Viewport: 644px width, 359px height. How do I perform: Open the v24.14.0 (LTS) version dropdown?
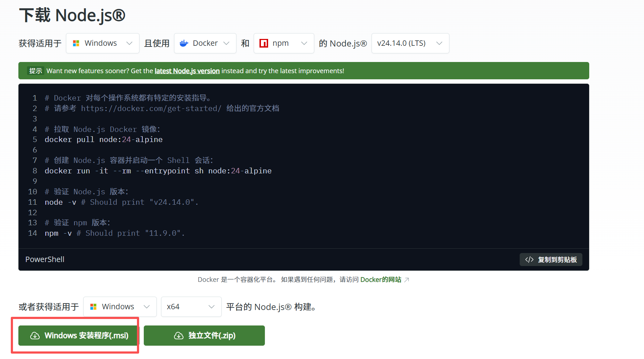click(410, 43)
